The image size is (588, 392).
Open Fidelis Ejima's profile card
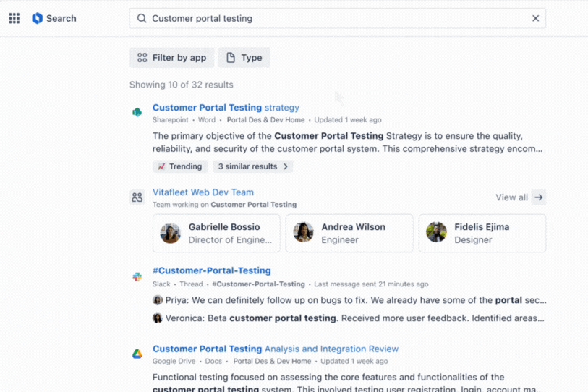tap(482, 234)
